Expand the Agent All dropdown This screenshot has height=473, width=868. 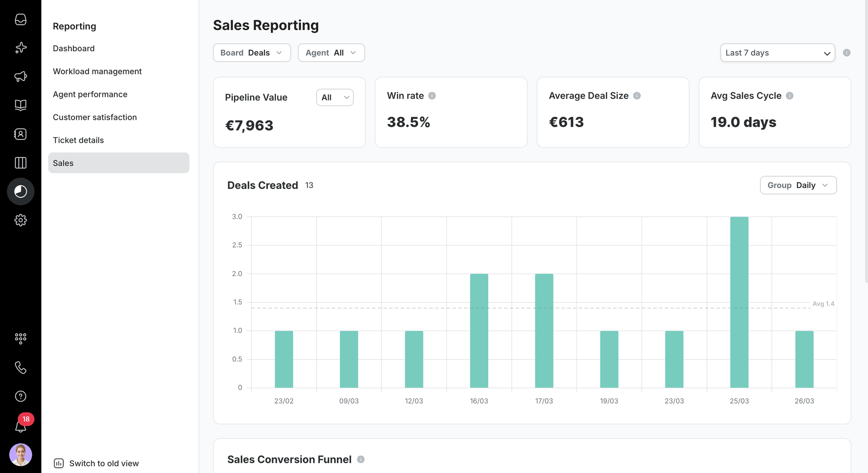[x=331, y=53]
